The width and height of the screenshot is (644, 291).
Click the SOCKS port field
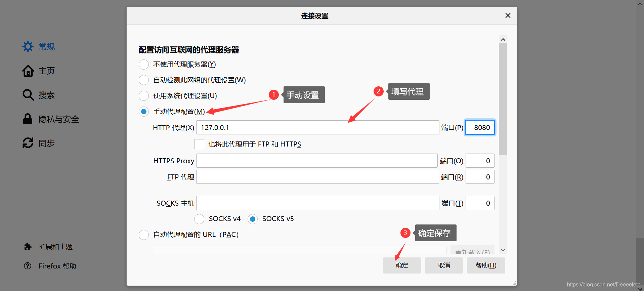(x=480, y=203)
